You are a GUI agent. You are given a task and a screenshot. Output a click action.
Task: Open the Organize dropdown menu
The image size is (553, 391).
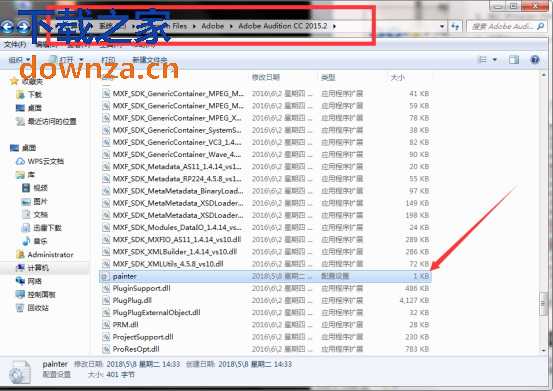[x=19, y=60]
